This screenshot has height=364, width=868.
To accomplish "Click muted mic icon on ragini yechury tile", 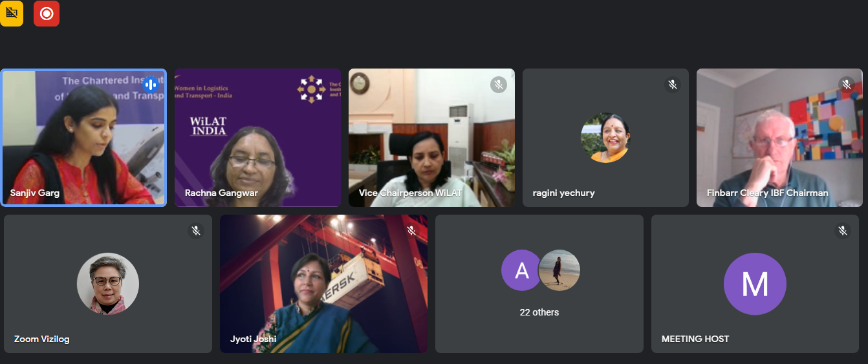I will [x=672, y=85].
